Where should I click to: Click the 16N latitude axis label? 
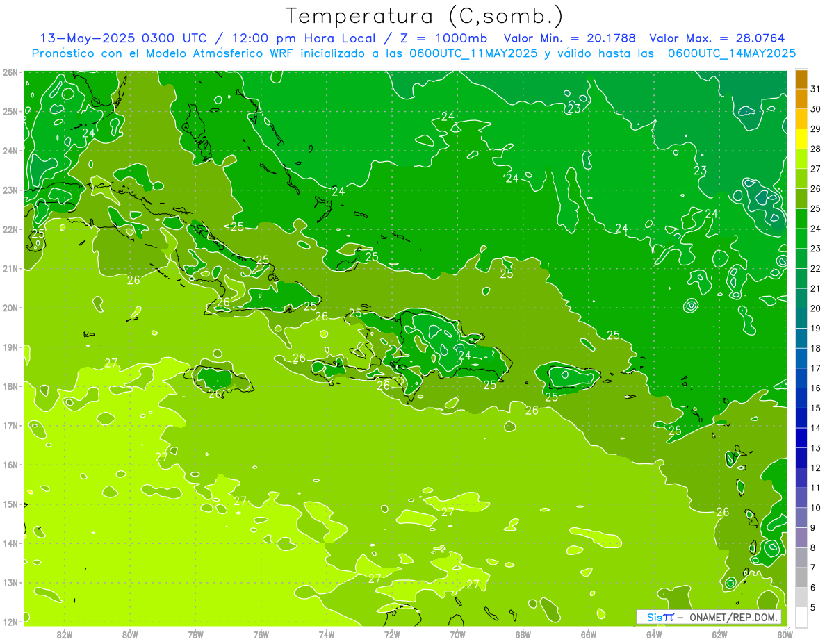coord(10,465)
